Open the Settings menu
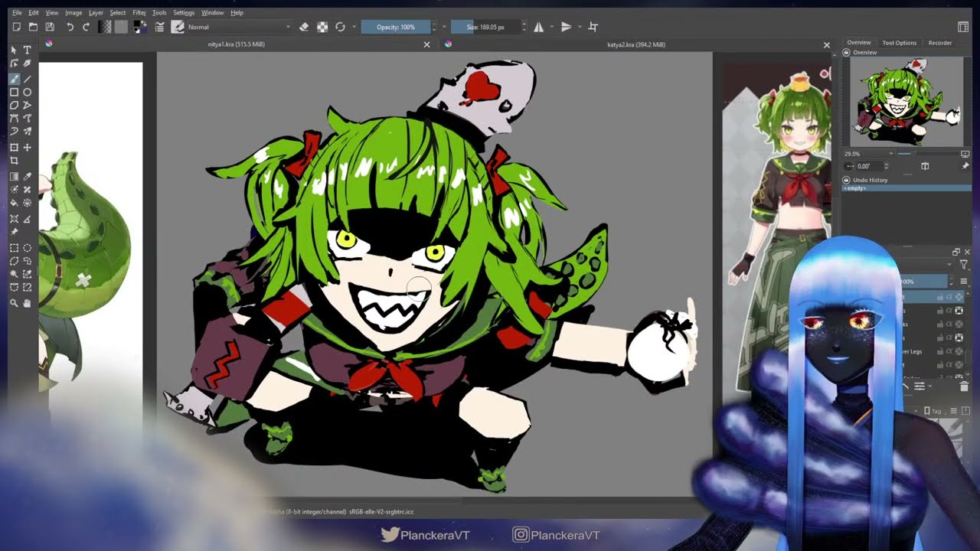980x551 pixels. pos(184,13)
